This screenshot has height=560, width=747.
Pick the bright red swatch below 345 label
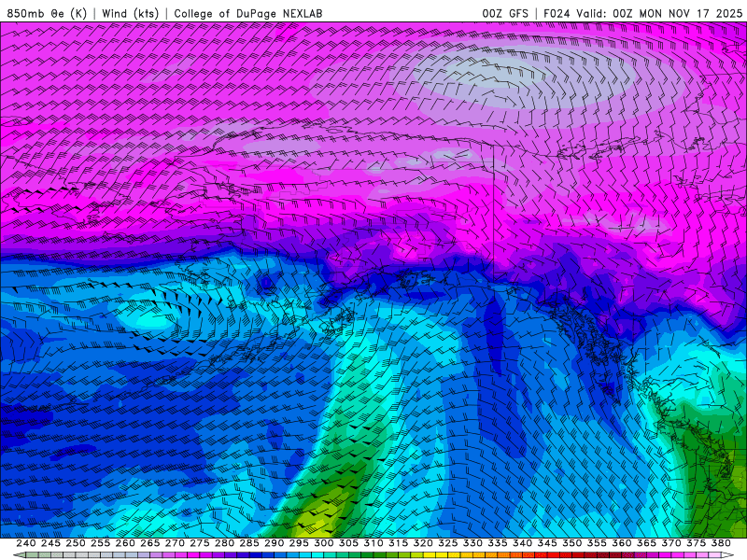click(553, 555)
